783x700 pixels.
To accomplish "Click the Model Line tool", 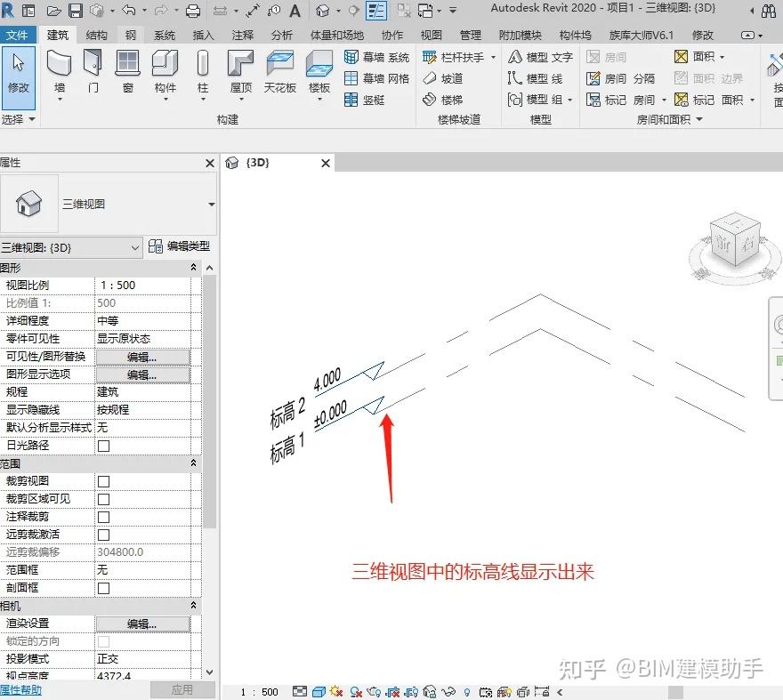I will coord(536,78).
